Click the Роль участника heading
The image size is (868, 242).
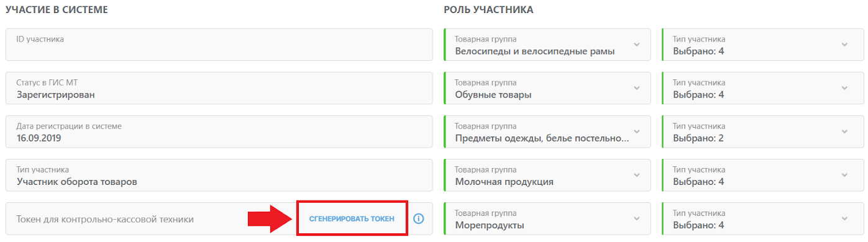pos(488,10)
